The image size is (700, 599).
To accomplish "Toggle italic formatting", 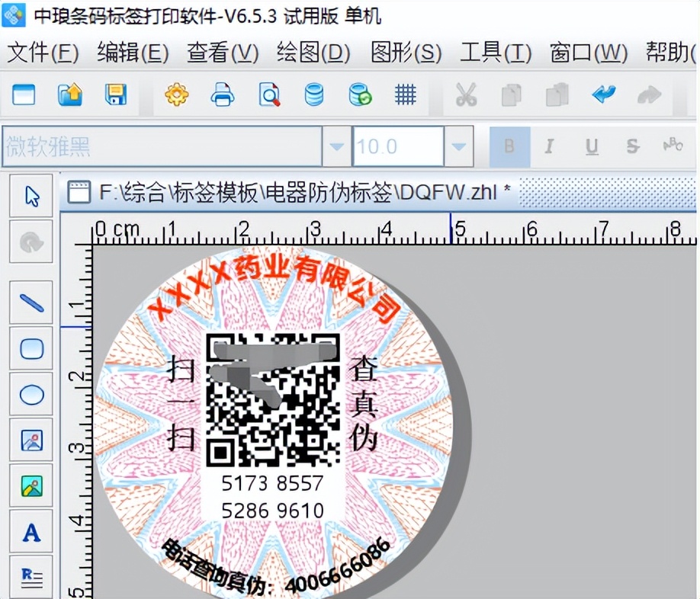I will (x=550, y=146).
